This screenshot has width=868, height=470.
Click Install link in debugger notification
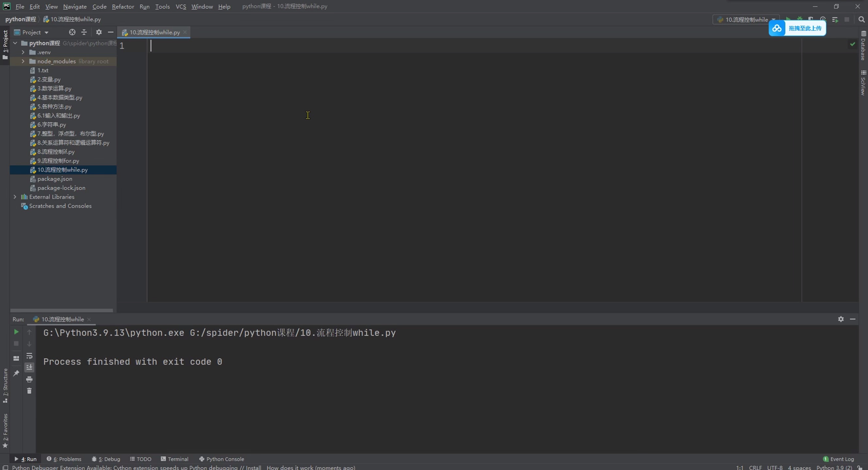[253, 467]
